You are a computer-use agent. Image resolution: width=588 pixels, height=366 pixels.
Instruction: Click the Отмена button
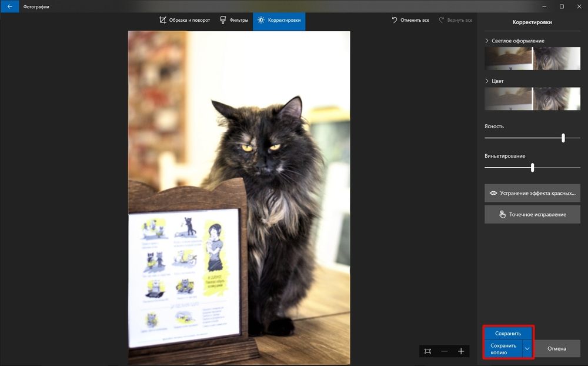556,349
